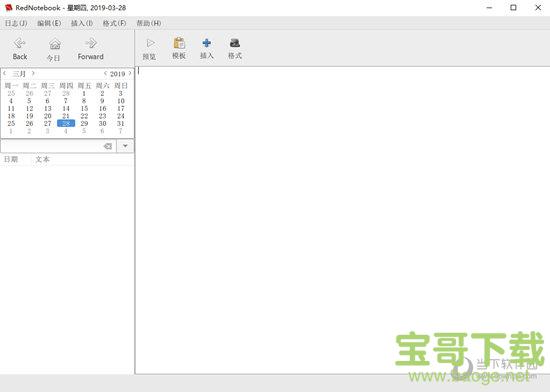550x392 pixels.
Task: Select day 8 in the calendar
Action: coord(84,101)
